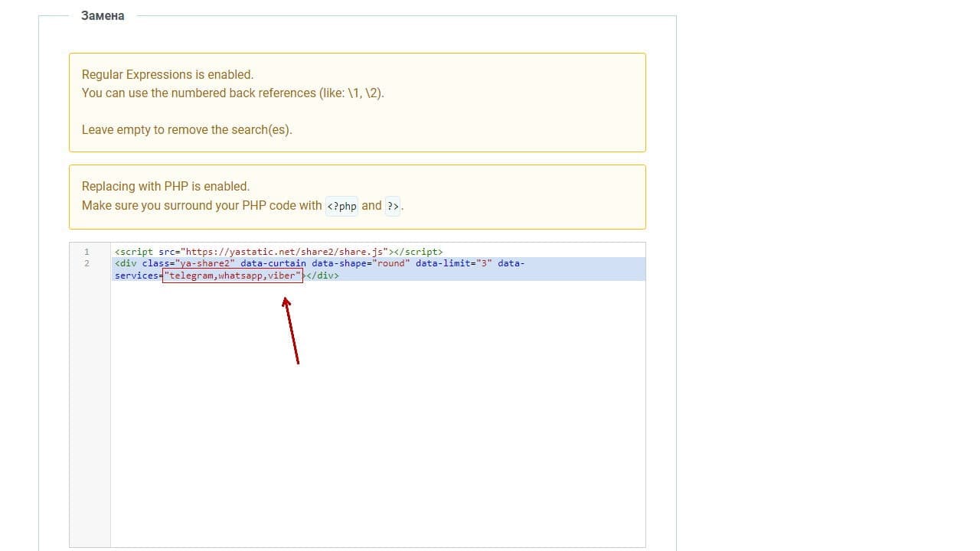
Task: Click the data-limit "3" value
Action: (x=483, y=263)
